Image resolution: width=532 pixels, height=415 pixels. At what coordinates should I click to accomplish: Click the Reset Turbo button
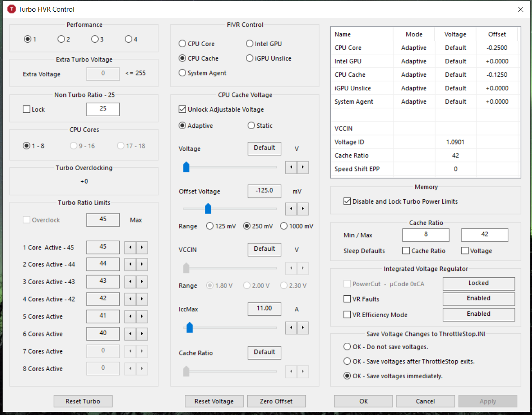pos(83,401)
